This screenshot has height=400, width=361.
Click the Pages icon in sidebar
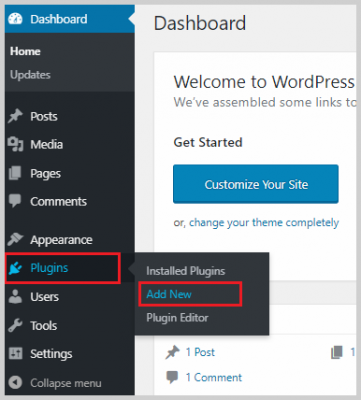pos(15,173)
